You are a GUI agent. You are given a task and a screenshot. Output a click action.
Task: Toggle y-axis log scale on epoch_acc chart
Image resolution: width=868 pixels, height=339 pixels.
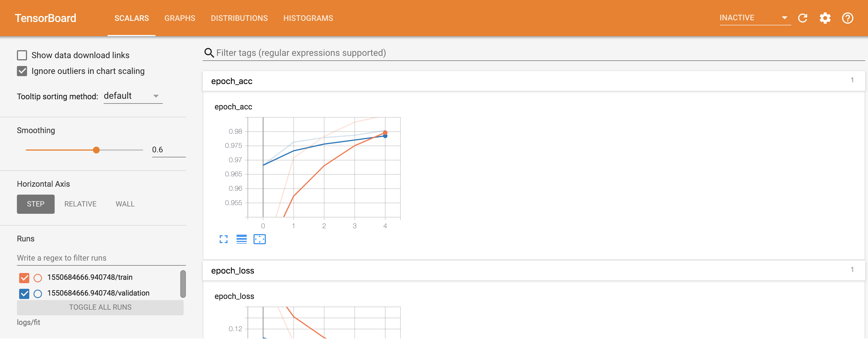241,239
